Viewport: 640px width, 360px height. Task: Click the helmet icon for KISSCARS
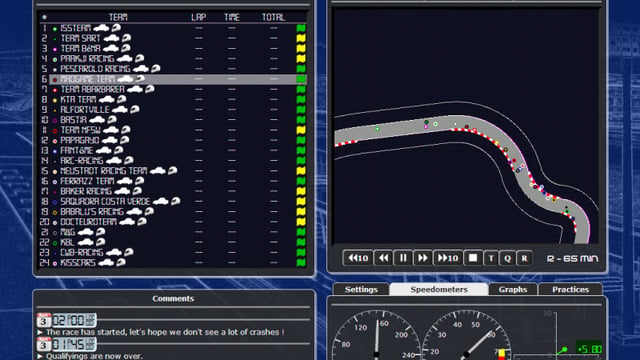click(121, 262)
